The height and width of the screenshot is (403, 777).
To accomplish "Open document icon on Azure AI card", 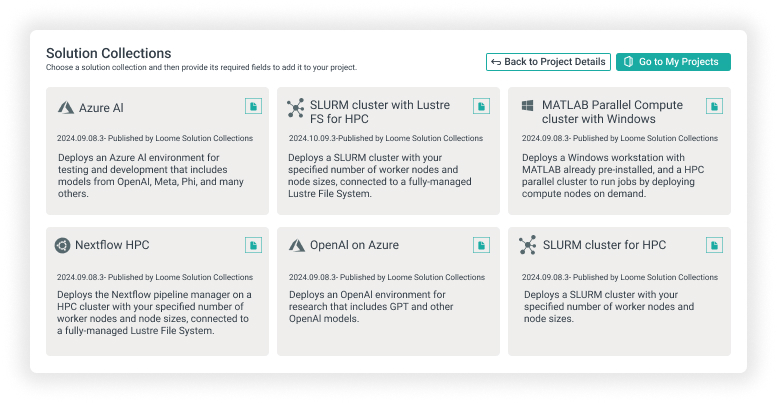I will (253, 106).
